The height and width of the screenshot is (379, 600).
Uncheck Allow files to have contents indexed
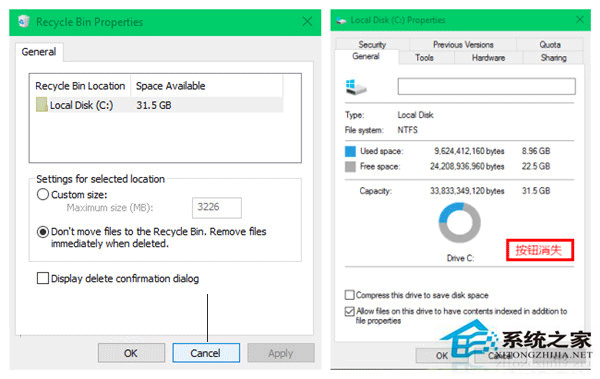[349, 311]
